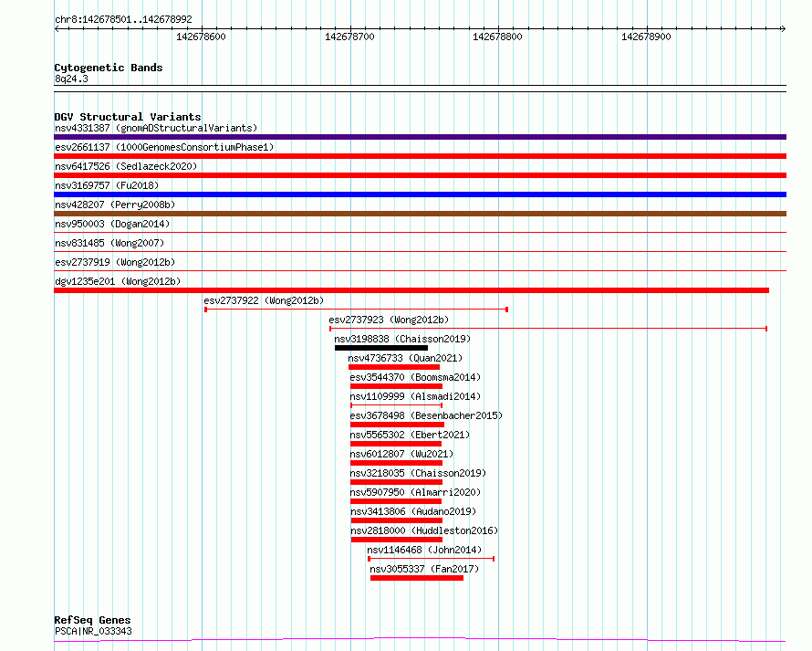
Task: Click the blue nsv3169757 Fu2018 bar
Action: (420, 194)
